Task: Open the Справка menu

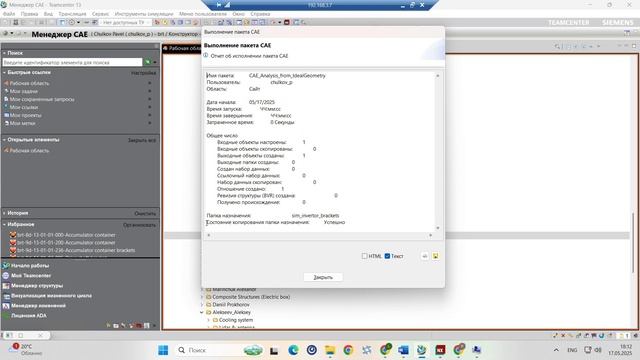Action: (260, 14)
